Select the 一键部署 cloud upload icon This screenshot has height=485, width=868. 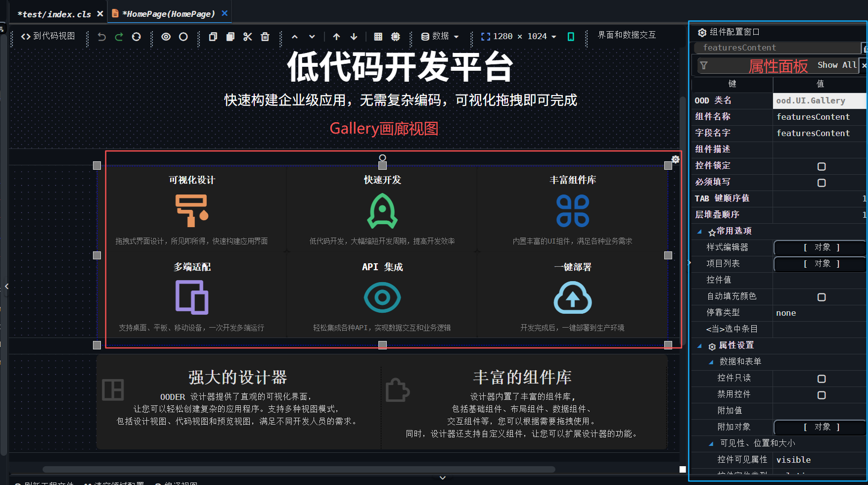(x=573, y=297)
